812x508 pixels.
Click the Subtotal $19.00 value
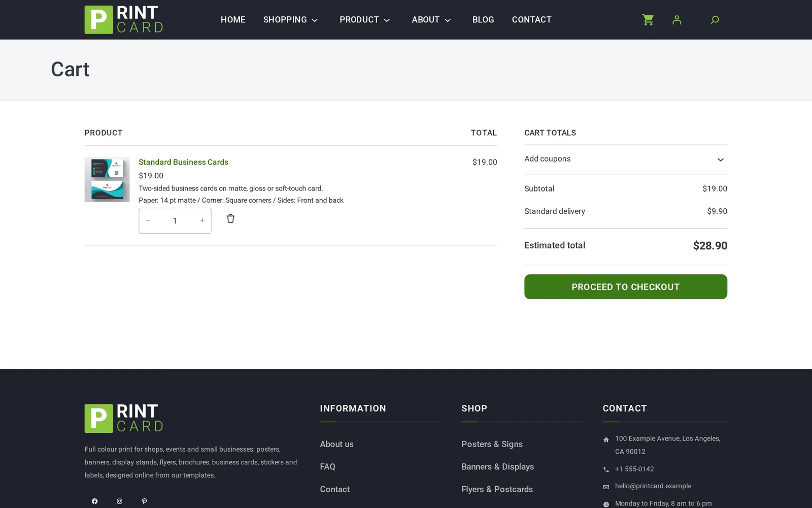pos(715,188)
